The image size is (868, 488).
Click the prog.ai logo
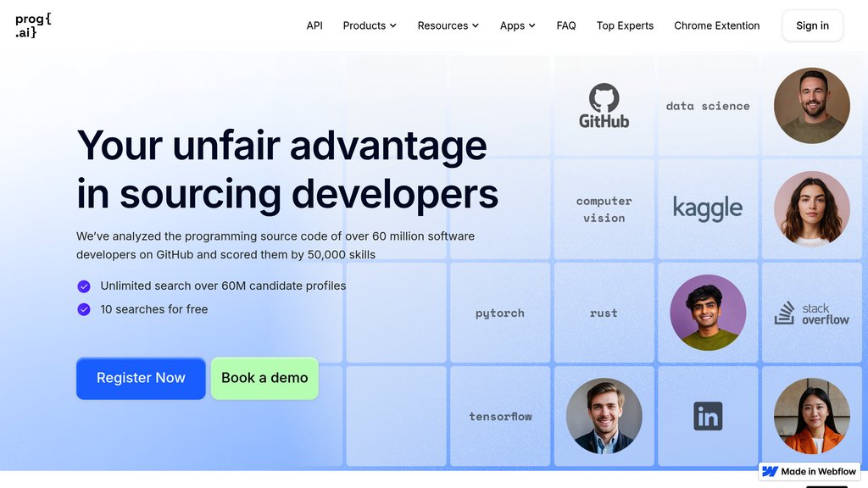[x=33, y=26]
